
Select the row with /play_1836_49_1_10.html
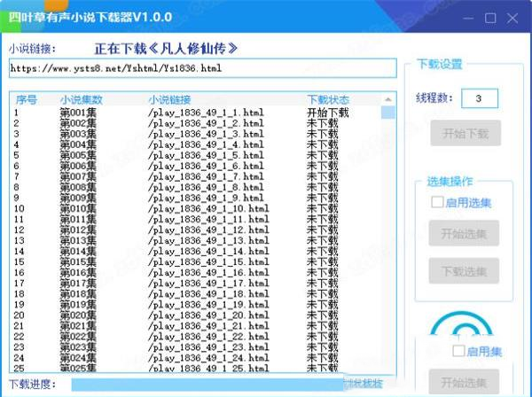coord(208,208)
